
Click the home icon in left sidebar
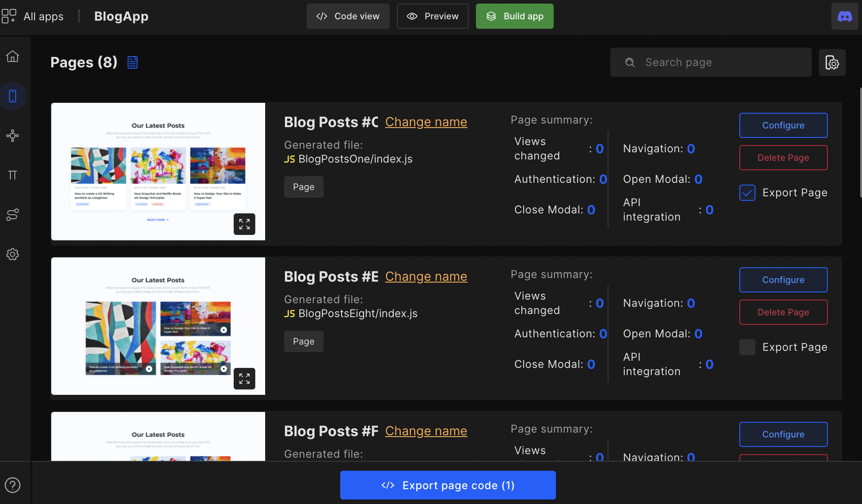coord(13,57)
